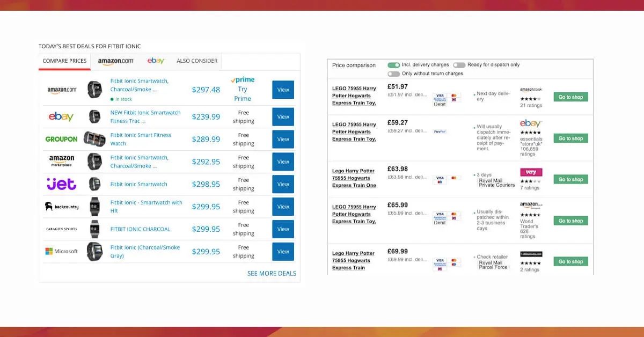Image resolution: width=644 pixels, height=337 pixels.
Task: Enable the 'Only without return charges' switch
Action: click(394, 74)
